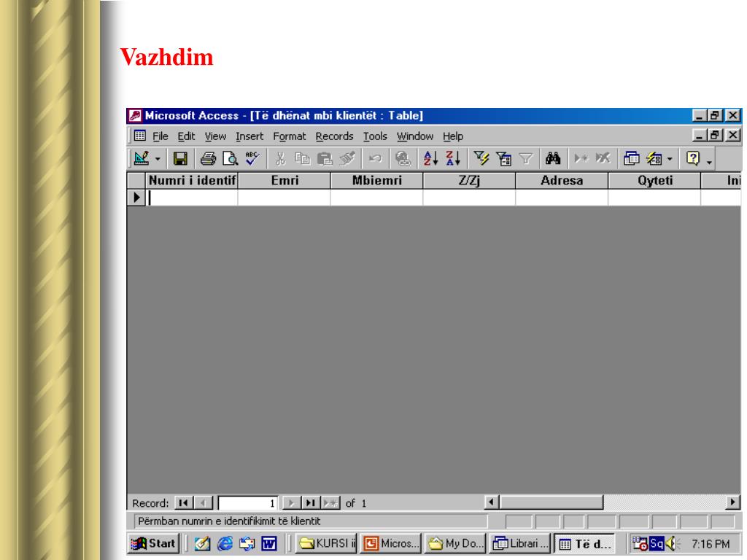Open the View button dropdown arrow
Image resolution: width=747 pixels, height=560 pixels.
click(158, 159)
